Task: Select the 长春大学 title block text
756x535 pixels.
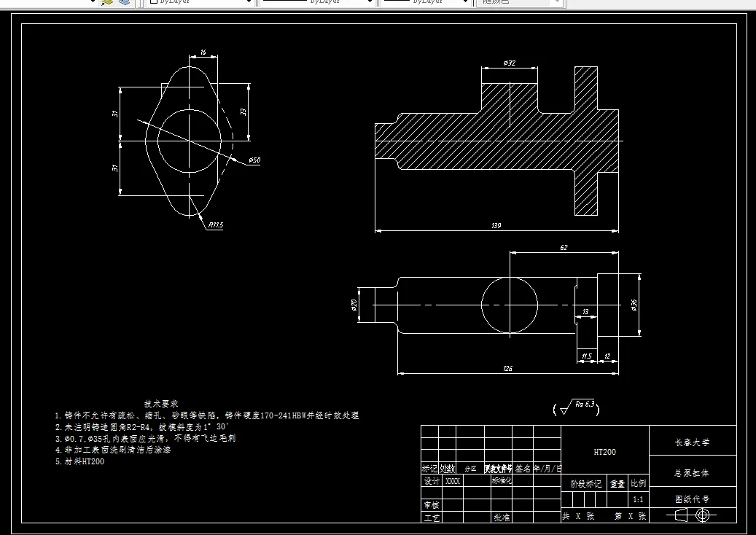Action: point(692,442)
